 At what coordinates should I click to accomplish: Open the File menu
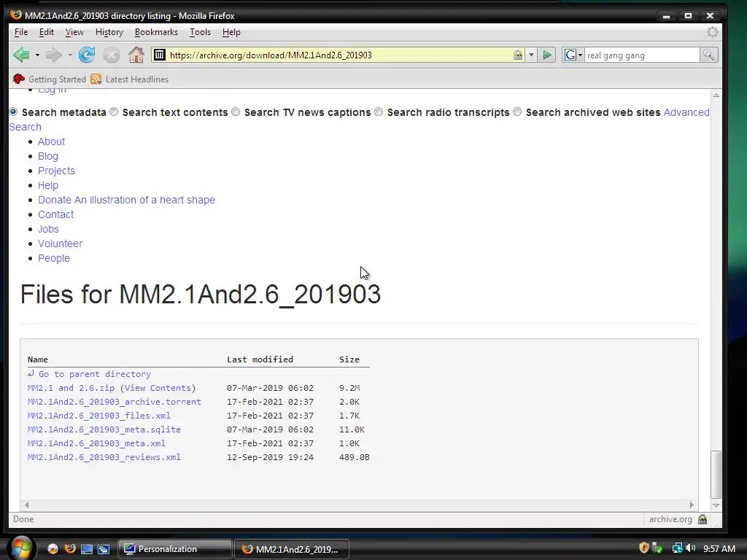point(21,32)
